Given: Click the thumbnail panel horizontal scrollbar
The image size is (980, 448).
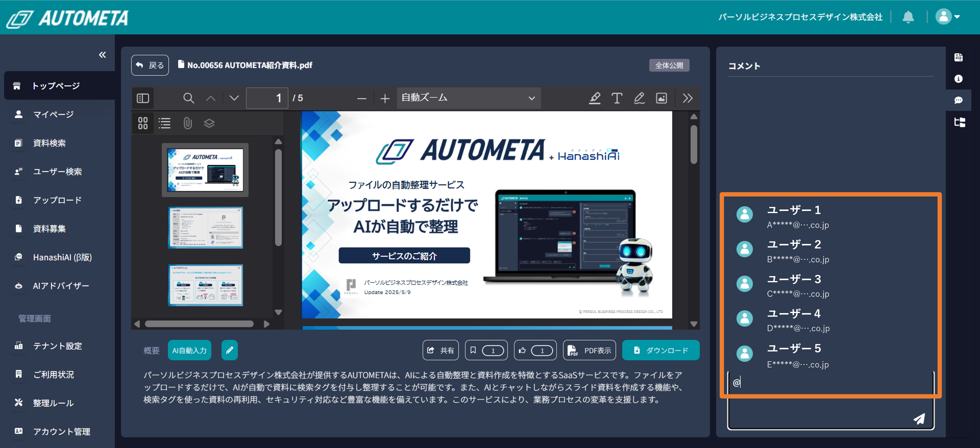Looking at the screenshot, I should [x=199, y=324].
